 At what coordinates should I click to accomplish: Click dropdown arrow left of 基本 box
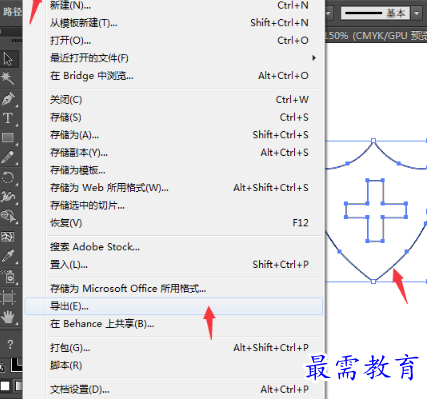point(329,13)
